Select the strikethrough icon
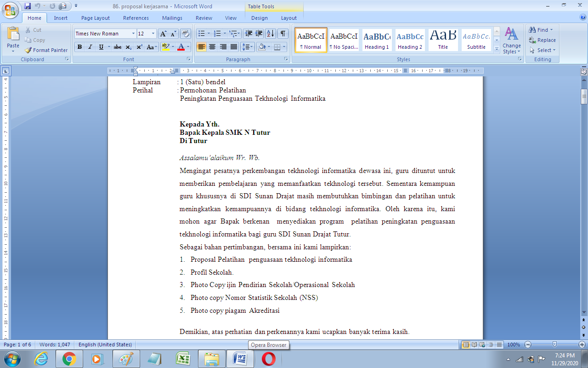588x368 pixels. point(118,47)
